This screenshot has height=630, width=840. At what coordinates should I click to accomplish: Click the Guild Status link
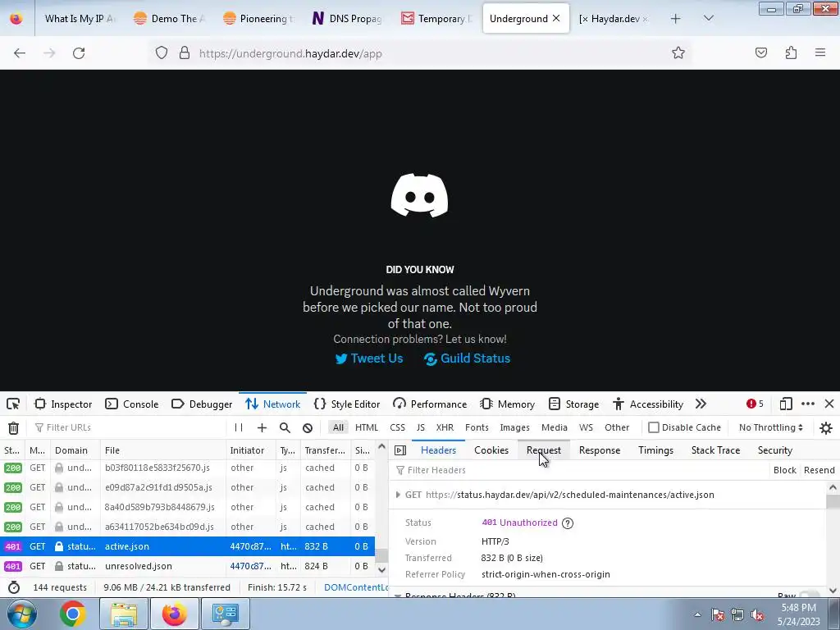click(x=467, y=358)
